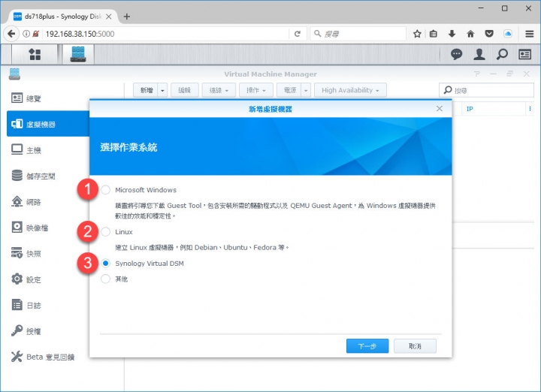Open the DSM notifications chat icon
This screenshot has height=392, width=541.
[x=457, y=54]
